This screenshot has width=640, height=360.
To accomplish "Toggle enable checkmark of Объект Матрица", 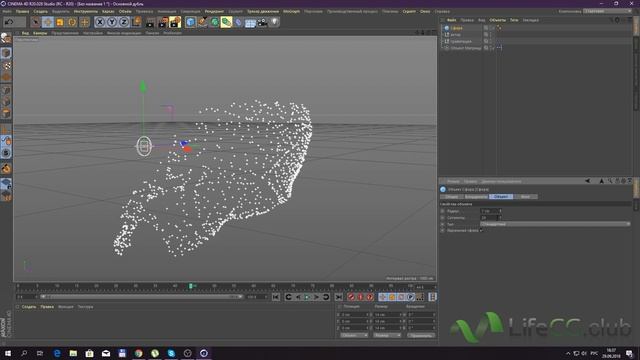I will point(494,48).
